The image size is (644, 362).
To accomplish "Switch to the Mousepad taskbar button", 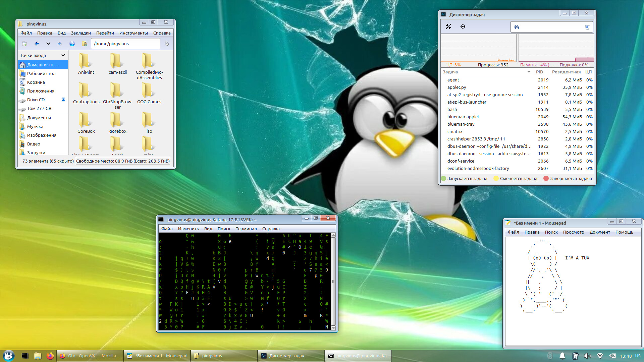I will coord(157,356).
